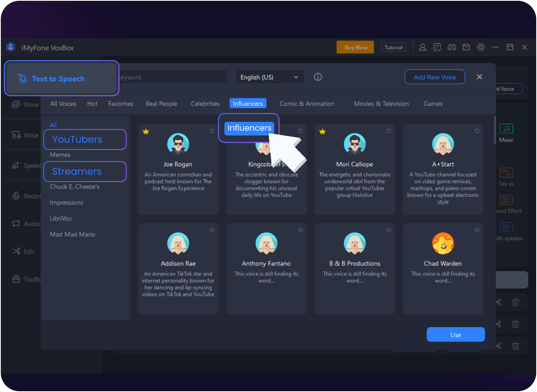Screen dimensions: 537x392
Task: Click the Buy Now button
Action: [355, 47]
